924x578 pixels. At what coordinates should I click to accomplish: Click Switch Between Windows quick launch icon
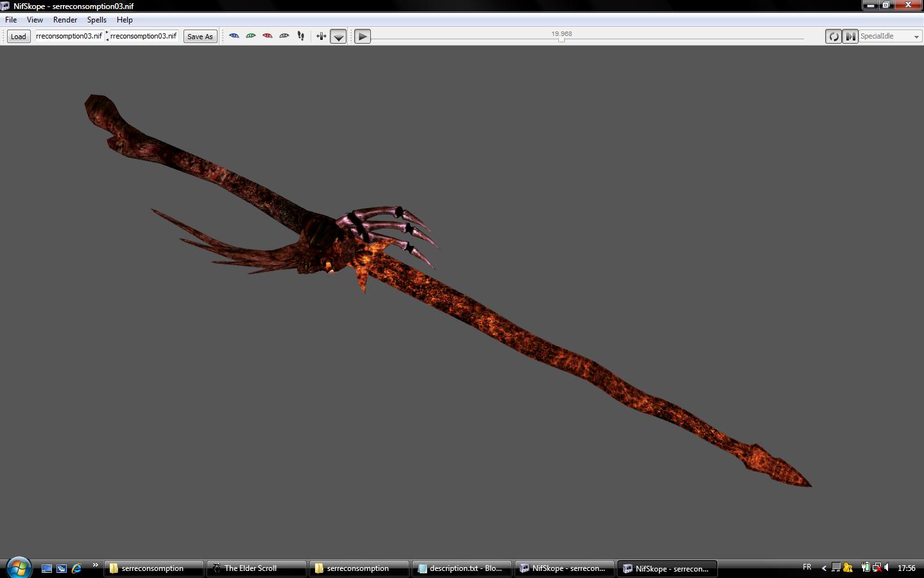62,568
